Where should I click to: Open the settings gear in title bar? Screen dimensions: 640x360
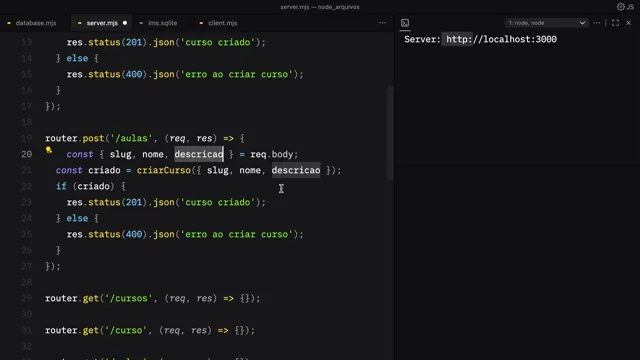click(621, 7)
